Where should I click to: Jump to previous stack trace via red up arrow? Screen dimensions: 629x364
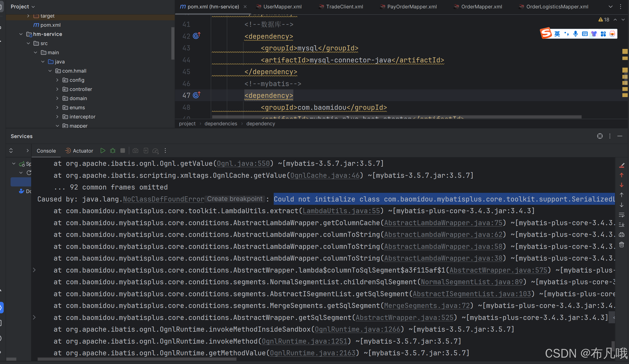[x=622, y=175]
